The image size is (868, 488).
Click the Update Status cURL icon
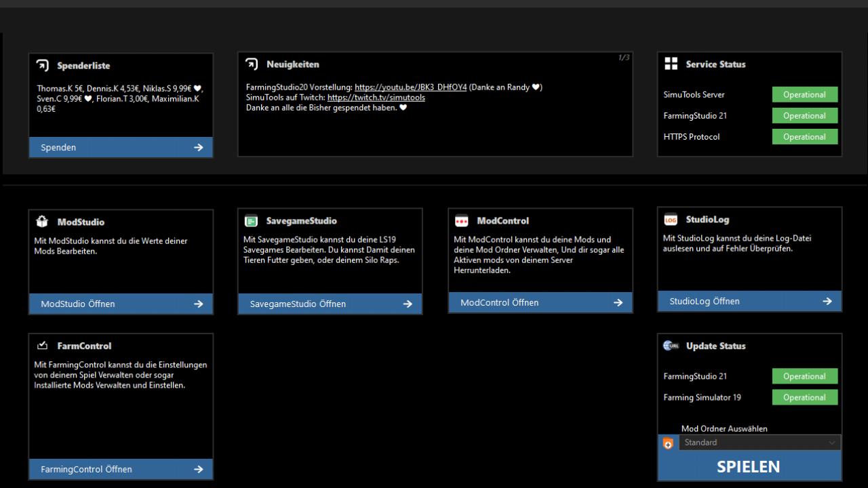pyautogui.click(x=671, y=346)
